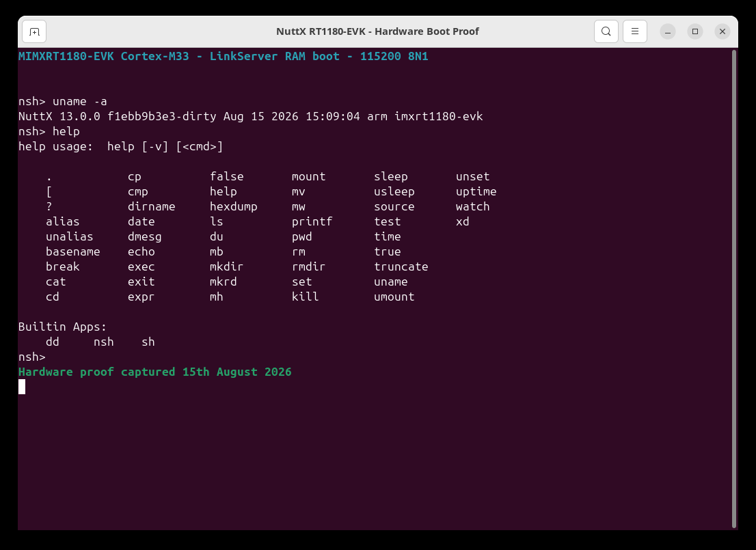Click the 'exec' command name
This screenshot has width=756, height=550.
(x=141, y=266)
